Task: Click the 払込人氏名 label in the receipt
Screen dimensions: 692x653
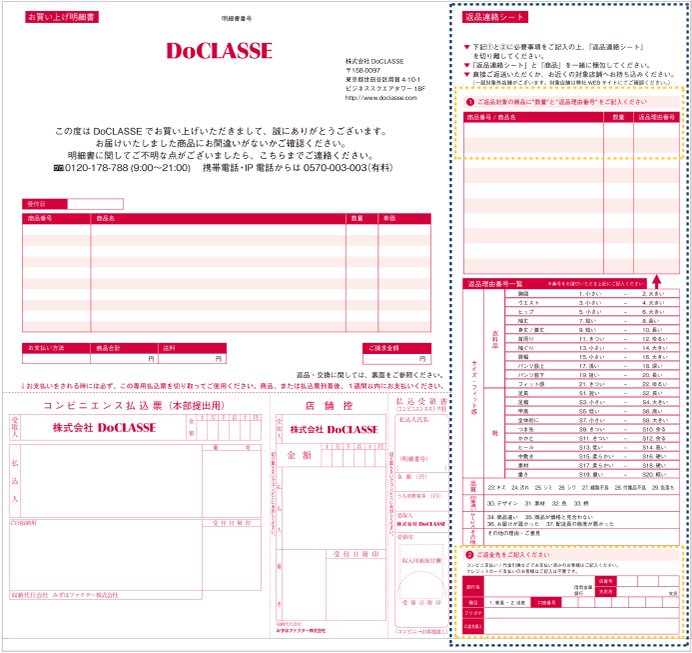Action: pos(414,420)
